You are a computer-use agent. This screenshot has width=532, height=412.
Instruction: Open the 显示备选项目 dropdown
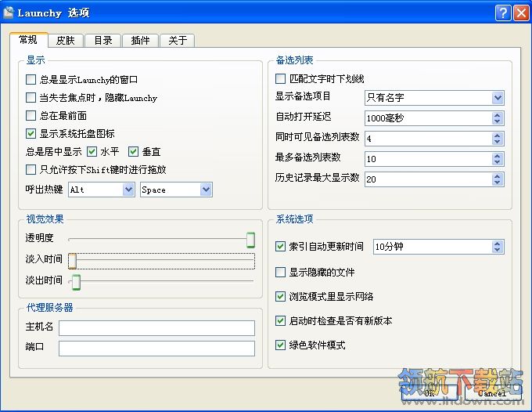click(x=498, y=98)
